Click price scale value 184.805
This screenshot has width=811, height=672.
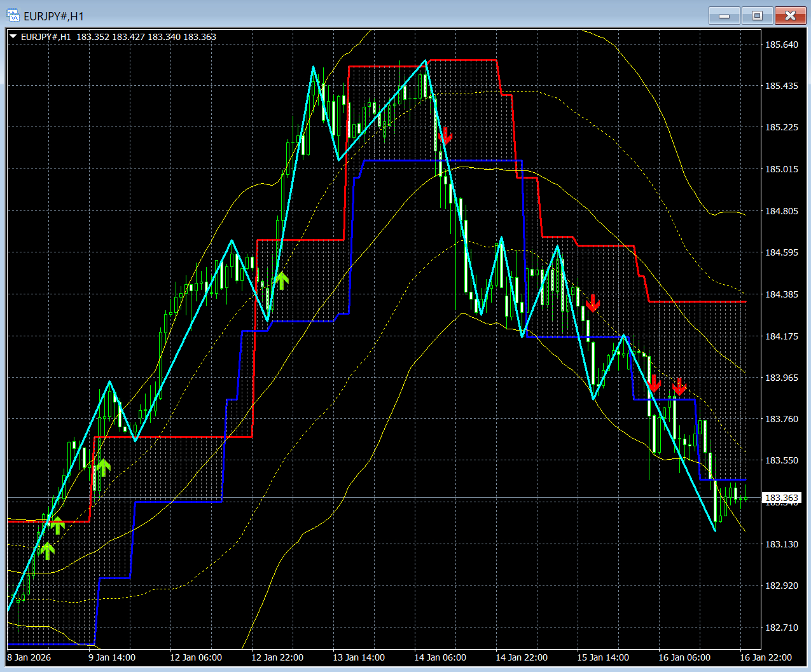781,211
